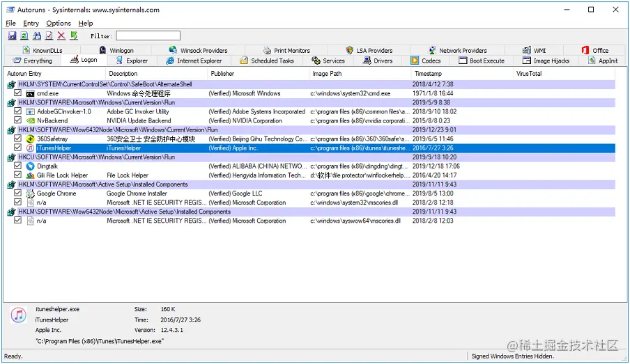630x364 pixels.
Task: Open the Entry menu
Action: click(x=31, y=23)
